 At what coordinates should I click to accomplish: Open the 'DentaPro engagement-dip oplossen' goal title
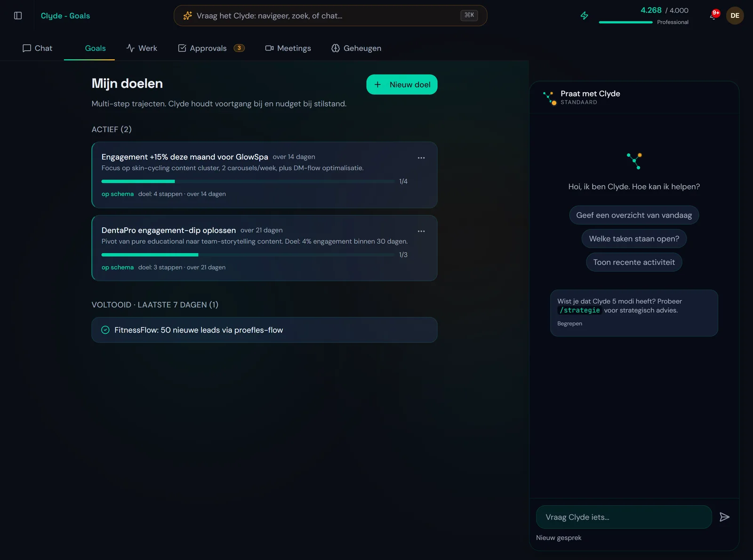[168, 230]
